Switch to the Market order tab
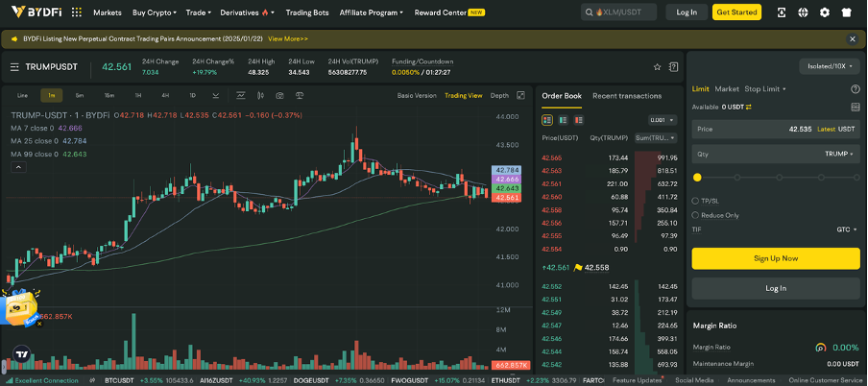Viewport: 868px width, 386px height. pos(727,89)
